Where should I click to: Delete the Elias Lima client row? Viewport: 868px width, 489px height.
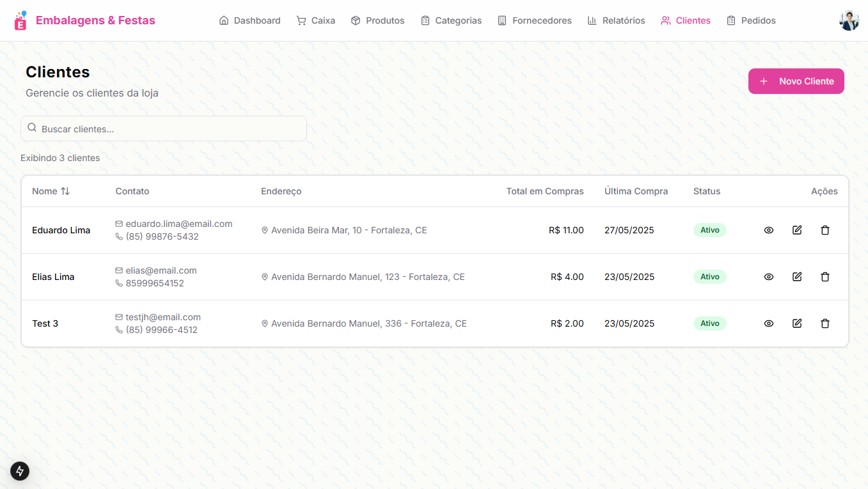[x=825, y=277]
